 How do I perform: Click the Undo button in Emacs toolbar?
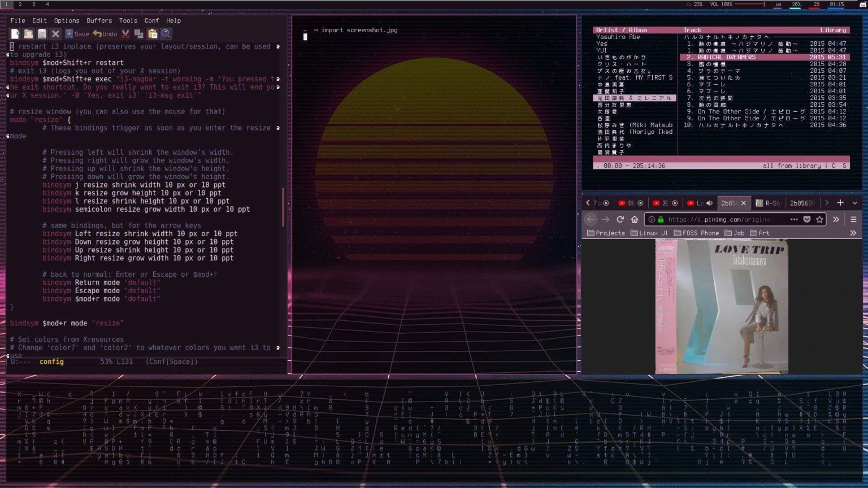coord(105,34)
